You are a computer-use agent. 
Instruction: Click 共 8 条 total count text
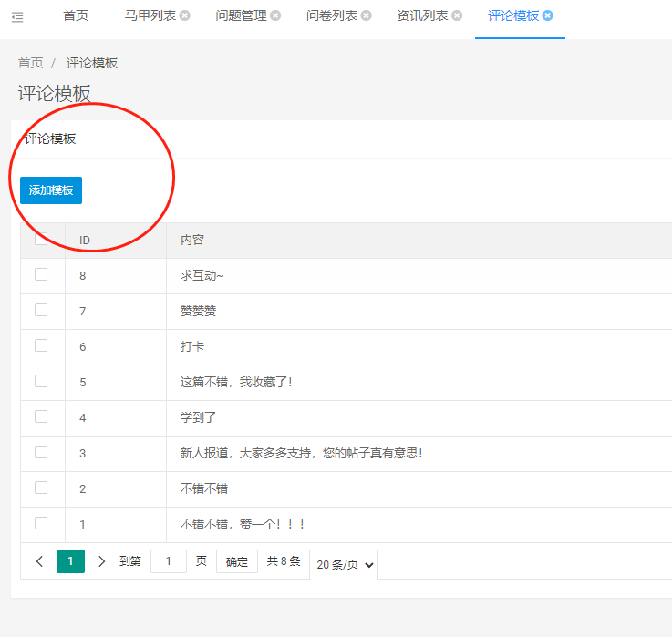pyautogui.click(x=284, y=561)
